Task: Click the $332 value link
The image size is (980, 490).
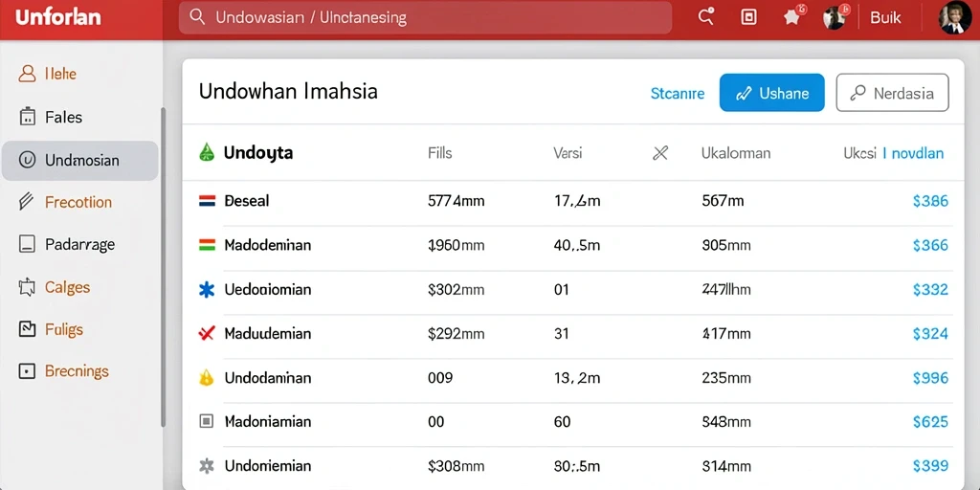Action: [x=930, y=289]
